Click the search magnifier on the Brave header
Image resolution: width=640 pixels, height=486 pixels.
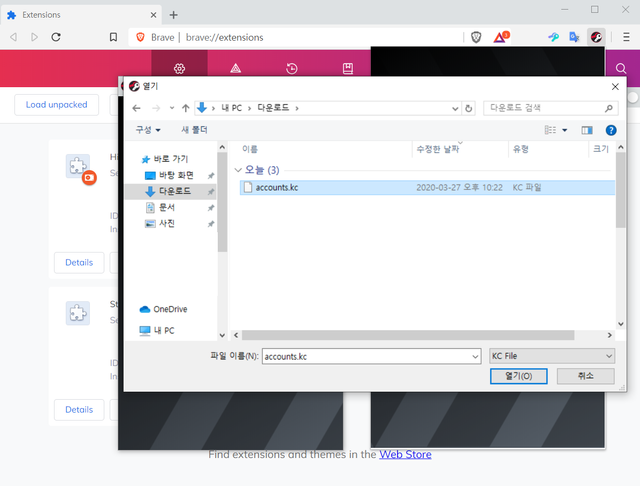[621, 68]
